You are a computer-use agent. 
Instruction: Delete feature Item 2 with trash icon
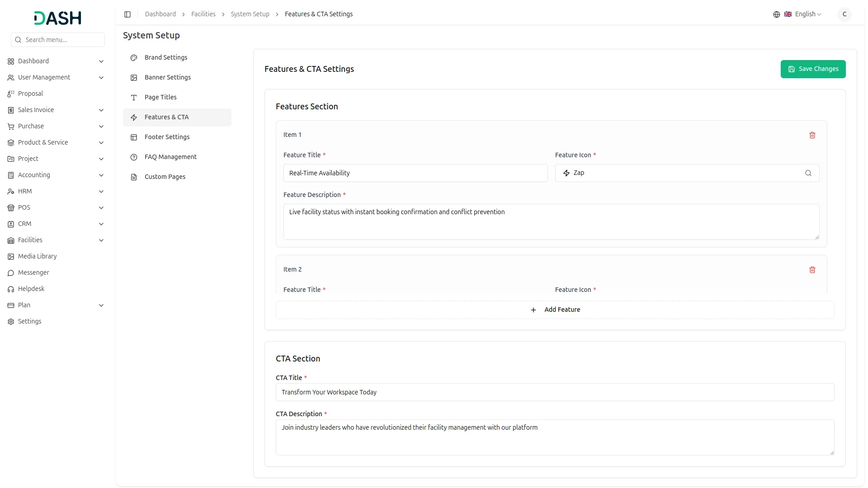(812, 270)
